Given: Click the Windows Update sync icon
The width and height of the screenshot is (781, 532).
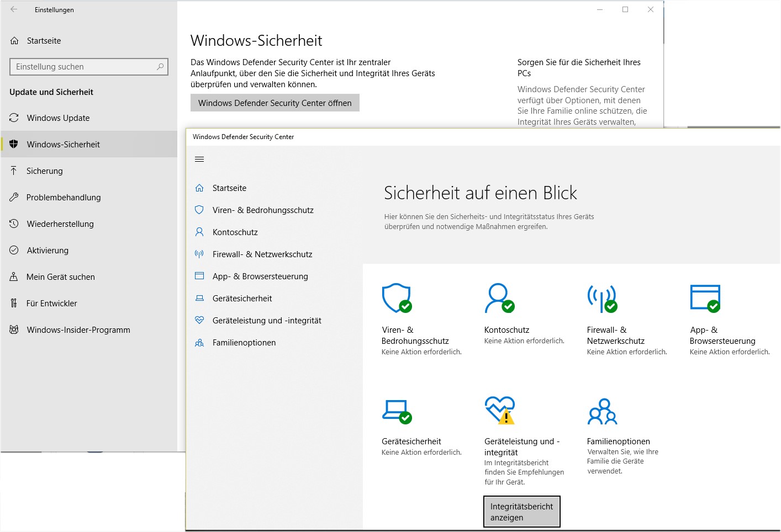Looking at the screenshot, I should (x=14, y=118).
